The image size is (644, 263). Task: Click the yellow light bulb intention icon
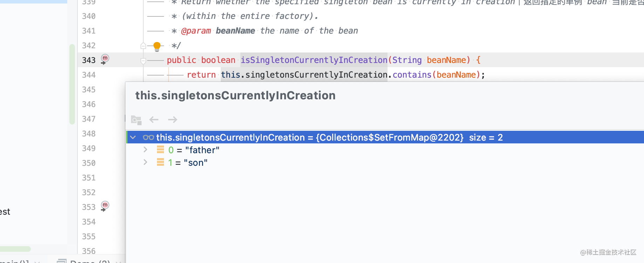[157, 46]
